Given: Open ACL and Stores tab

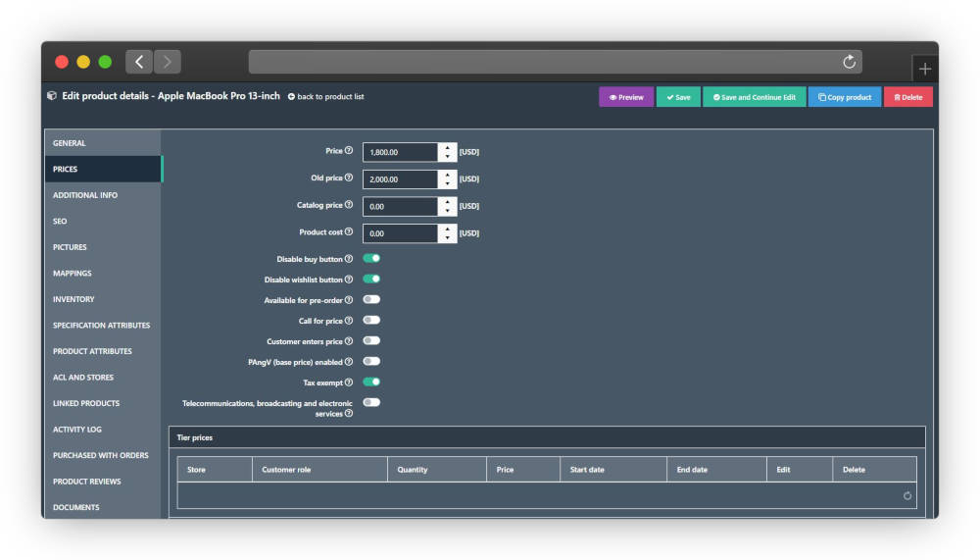Looking at the screenshot, I should (103, 378).
